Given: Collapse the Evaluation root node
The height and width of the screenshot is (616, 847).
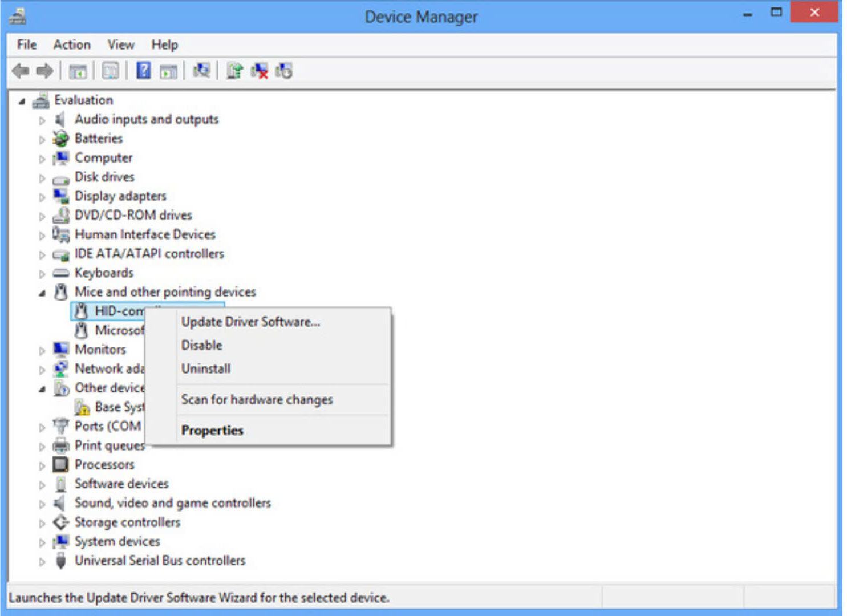Looking at the screenshot, I should click(x=22, y=102).
